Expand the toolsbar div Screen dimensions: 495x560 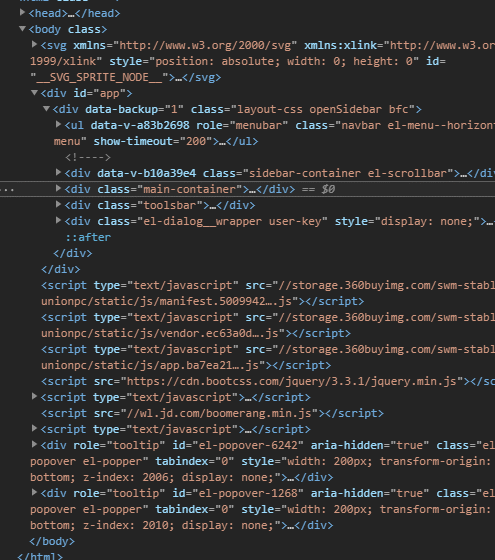point(58,205)
